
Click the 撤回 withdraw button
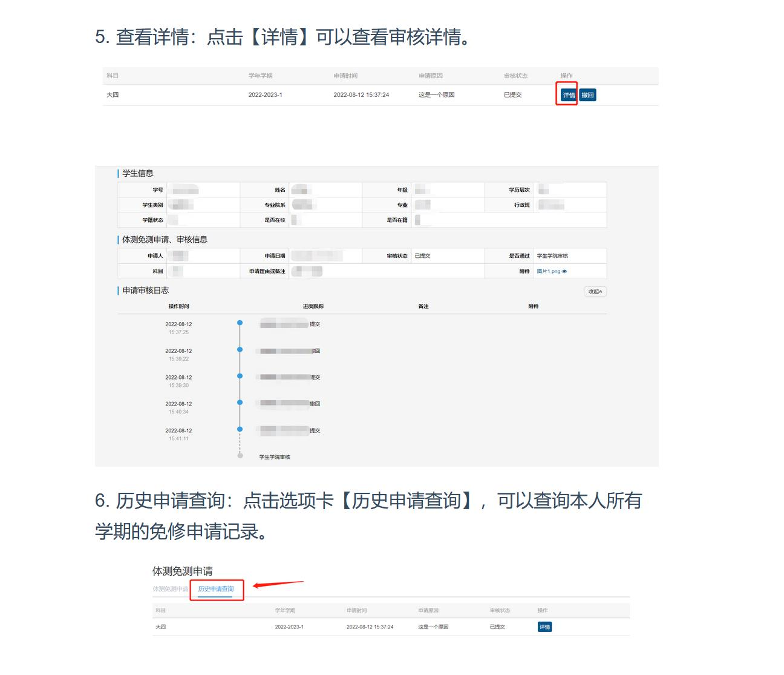click(587, 95)
